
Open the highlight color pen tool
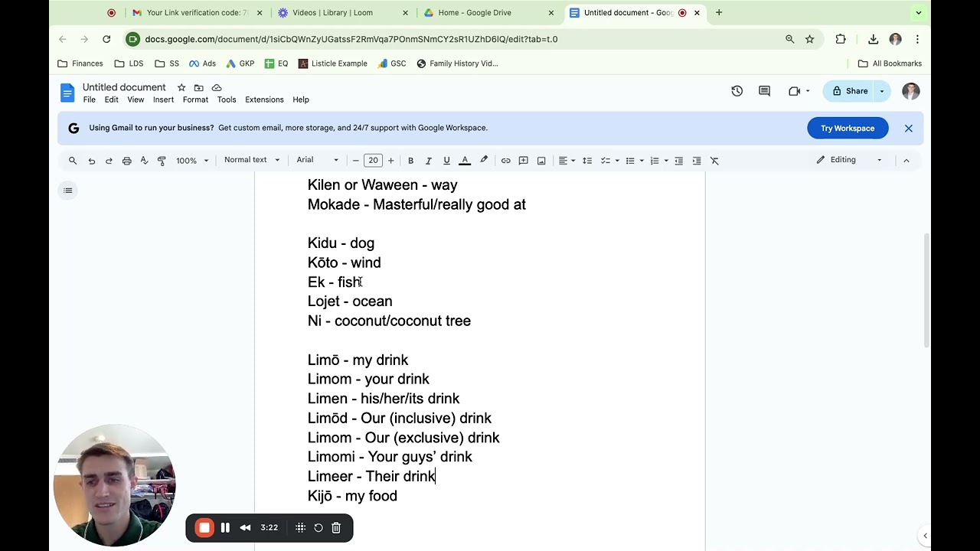(x=484, y=161)
